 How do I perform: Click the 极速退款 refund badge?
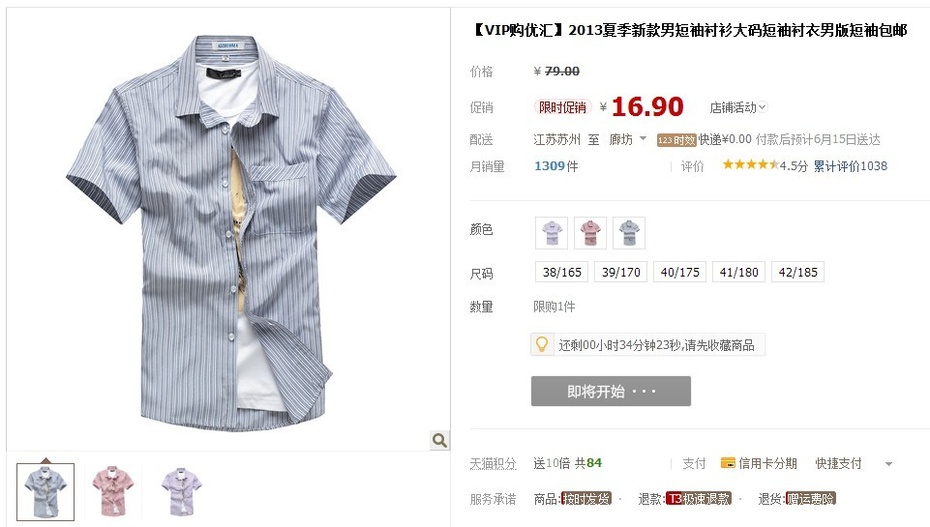[x=699, y=499]
